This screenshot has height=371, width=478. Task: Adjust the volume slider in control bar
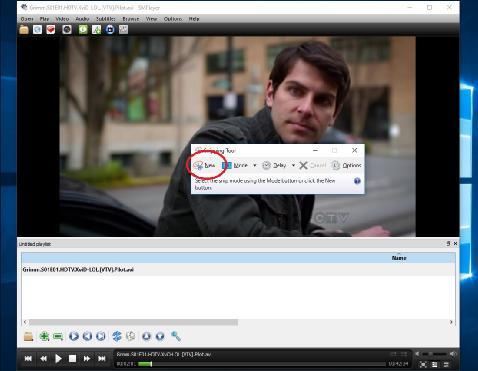(x=435, y=354)
